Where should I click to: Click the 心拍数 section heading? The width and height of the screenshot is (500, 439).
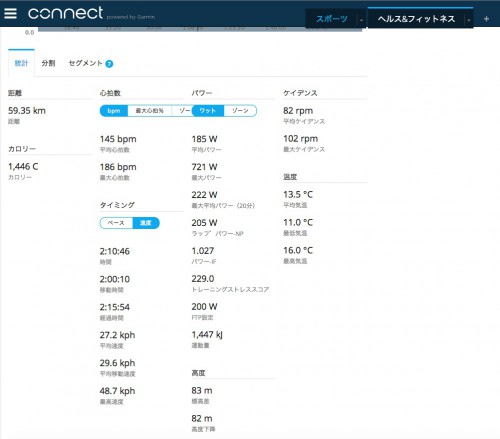(x=110, y=93)
